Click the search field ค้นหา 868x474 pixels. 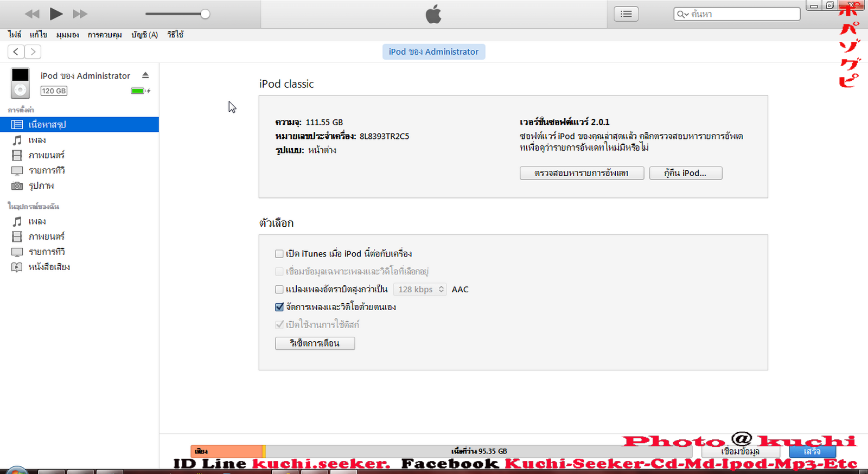pos(737,14)
